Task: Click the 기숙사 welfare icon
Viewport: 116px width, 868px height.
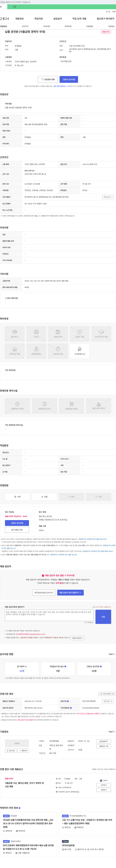Action: tap(36, 334)
